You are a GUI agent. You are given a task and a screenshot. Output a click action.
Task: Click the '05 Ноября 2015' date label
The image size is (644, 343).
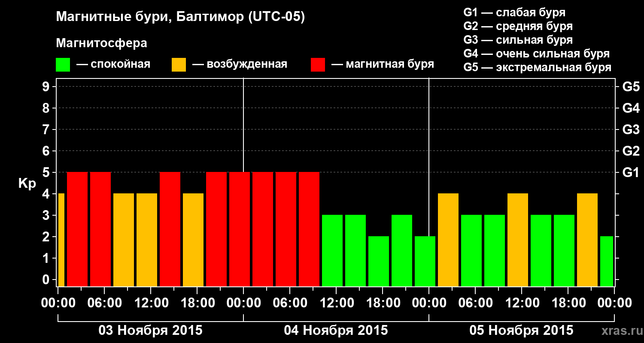[521, 331]
